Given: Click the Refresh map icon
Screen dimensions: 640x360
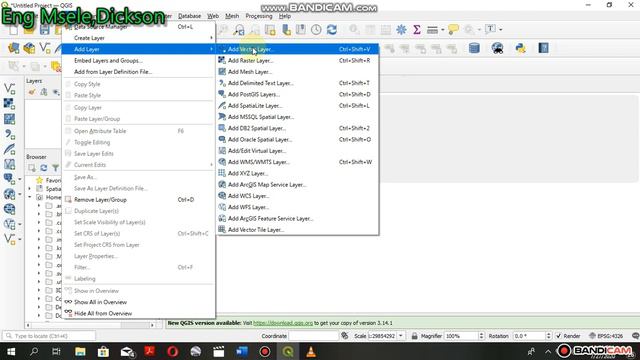Looking at the screenshot, I should tap(332, 29).
